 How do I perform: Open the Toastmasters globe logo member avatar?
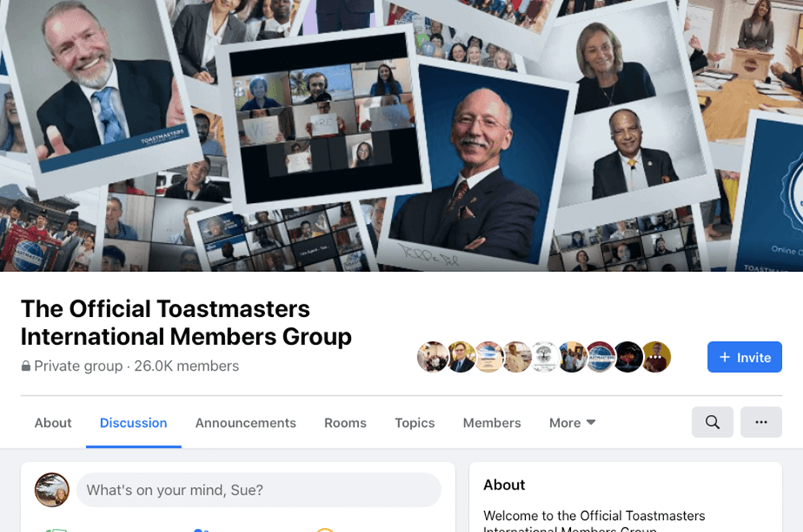pyautogui.click(x=600, y=356)
